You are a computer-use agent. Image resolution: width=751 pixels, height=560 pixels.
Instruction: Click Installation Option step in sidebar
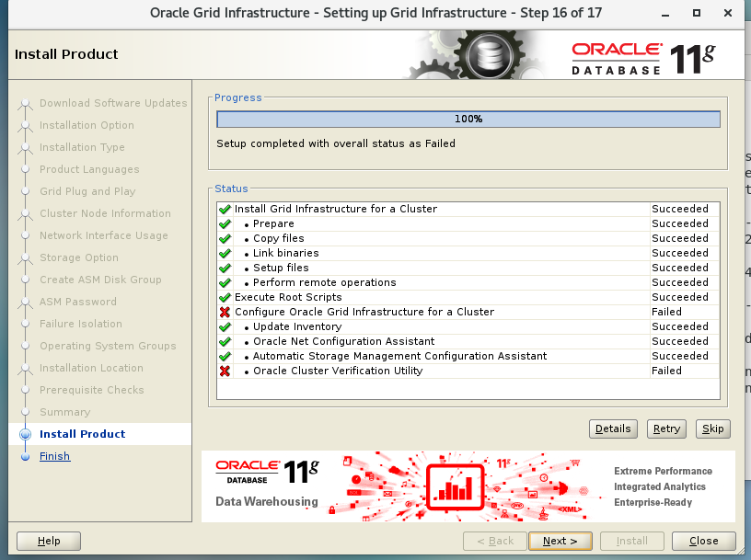87,125
